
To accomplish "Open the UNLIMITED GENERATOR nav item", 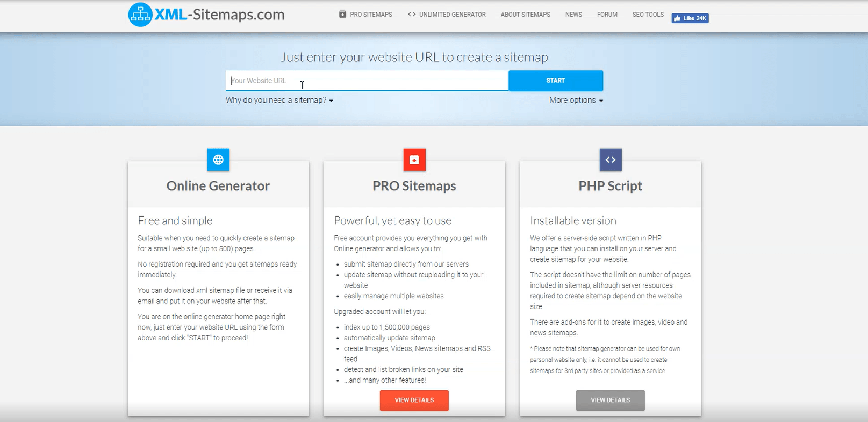I will point(447,15).
